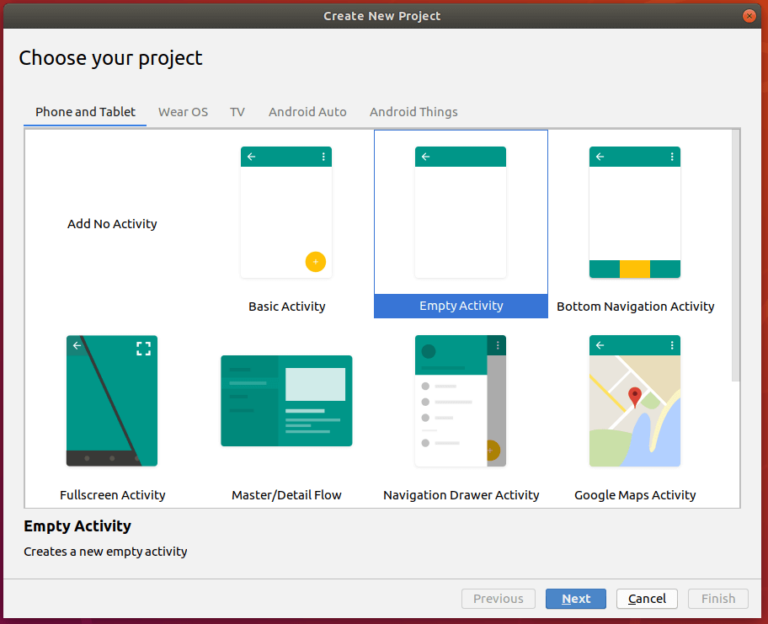Select the Add No Activity option
Screen dimensions: 768x624
pyautogui.click(x=112, y=224)
